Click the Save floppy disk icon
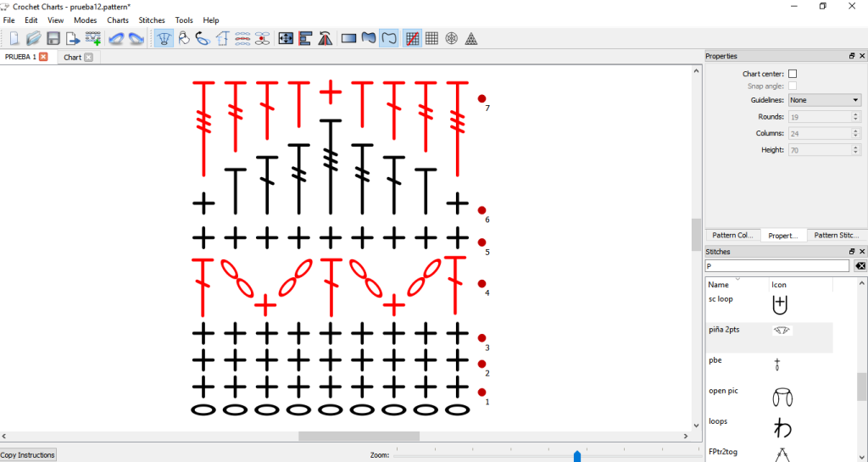Viewport: 868px width, 462px height. (x=53, y=38)
